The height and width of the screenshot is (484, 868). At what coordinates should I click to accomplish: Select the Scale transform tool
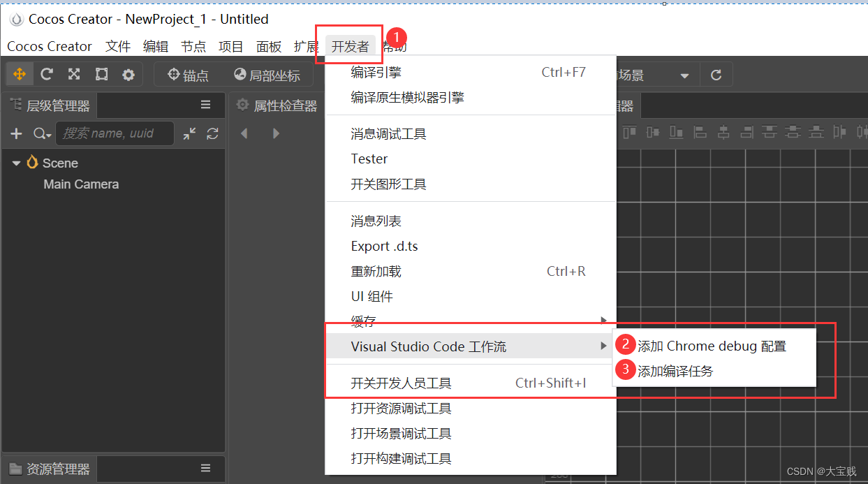[x=74, y=75]
